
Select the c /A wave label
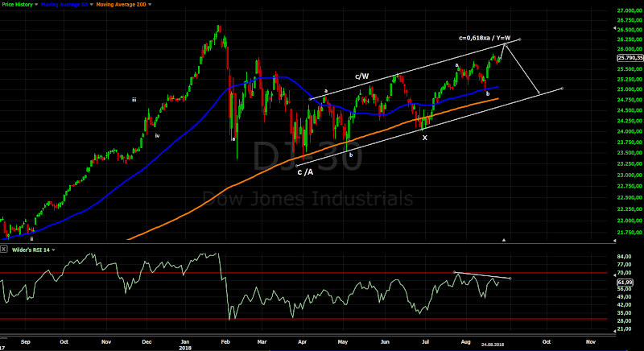point(305,172)
